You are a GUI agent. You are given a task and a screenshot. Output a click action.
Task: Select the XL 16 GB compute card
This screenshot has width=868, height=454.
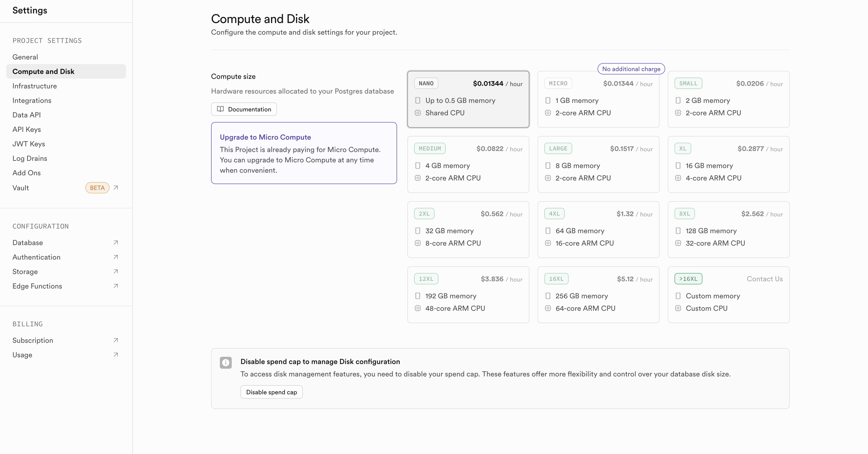[x=728, y=164]
